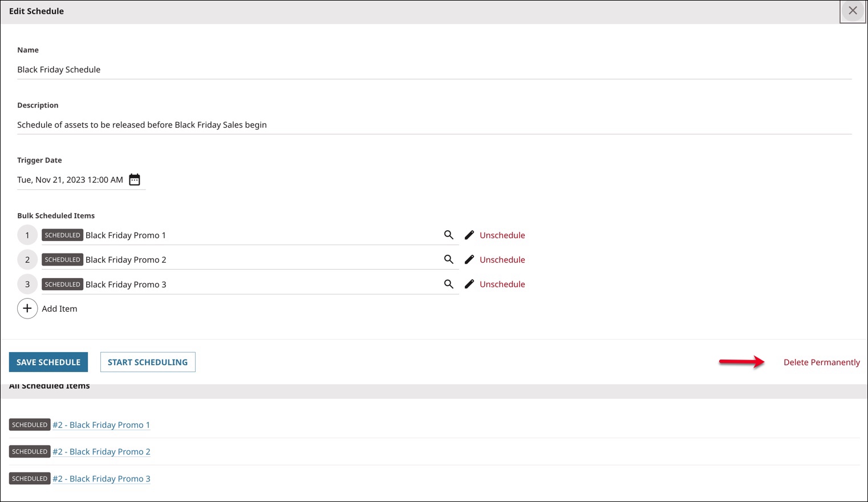Click the Start Scheduling button
Viewport: 868px width, 502px height.
click(148, 362)
